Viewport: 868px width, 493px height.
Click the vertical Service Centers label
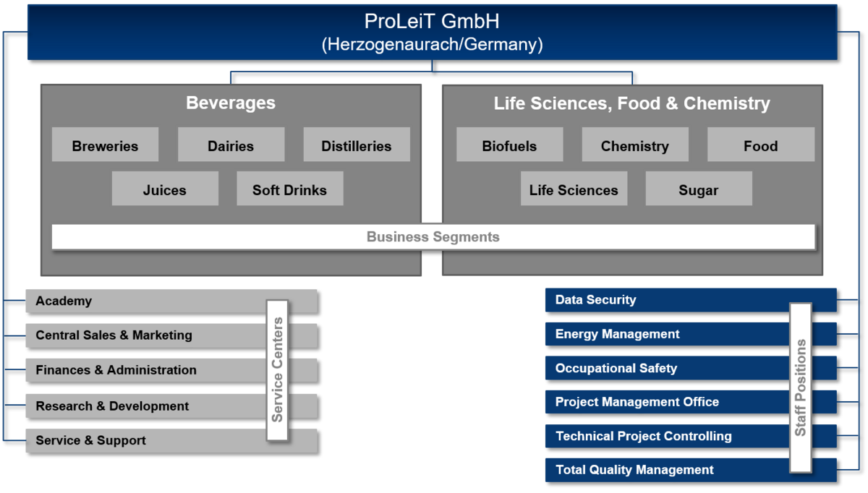pyautogui.click(x=277, y=369)
